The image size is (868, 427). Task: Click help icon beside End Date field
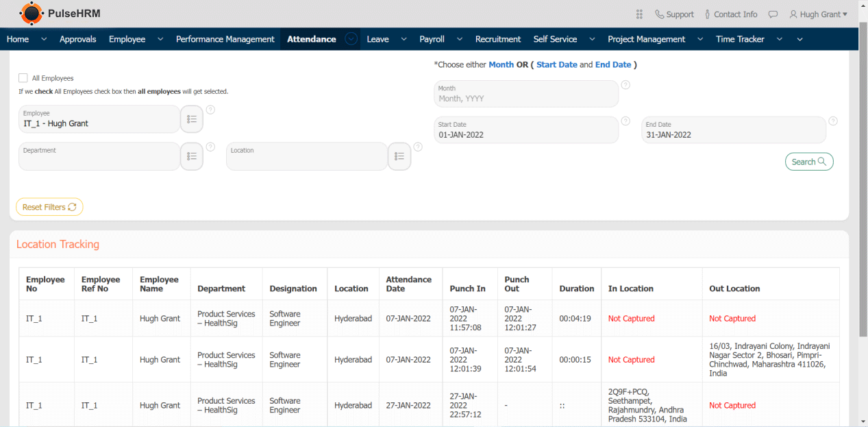[833, 121]
